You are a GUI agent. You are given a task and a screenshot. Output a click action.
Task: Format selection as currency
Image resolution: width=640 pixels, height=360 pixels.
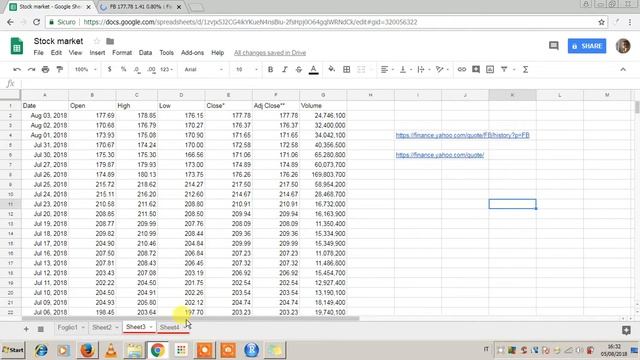click(109, 69)
